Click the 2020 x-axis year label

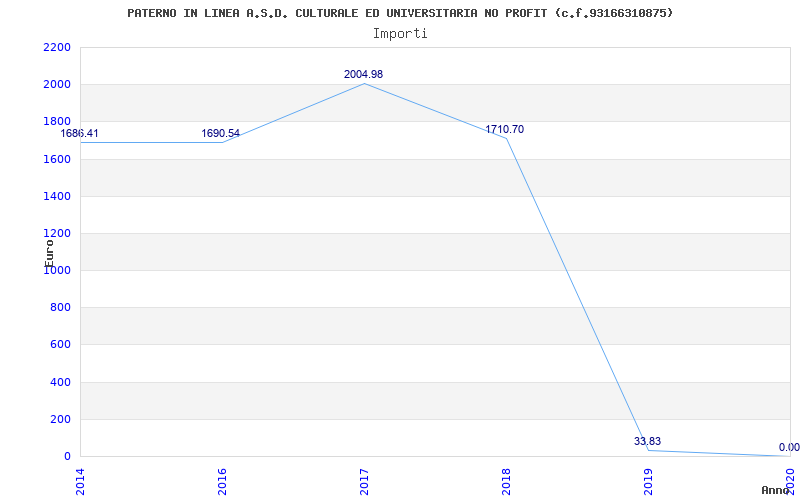tap(790, 481)
